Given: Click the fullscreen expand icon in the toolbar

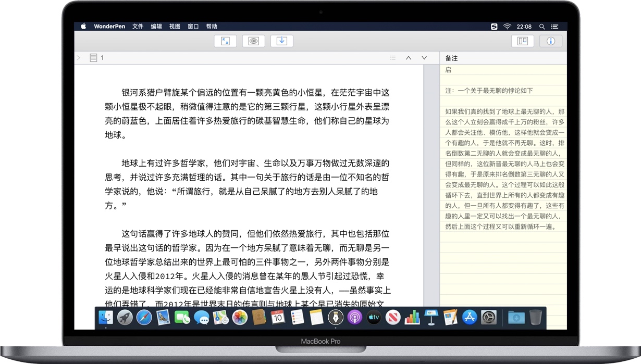Looking at the screenshot, I should (x=225, y=41).
